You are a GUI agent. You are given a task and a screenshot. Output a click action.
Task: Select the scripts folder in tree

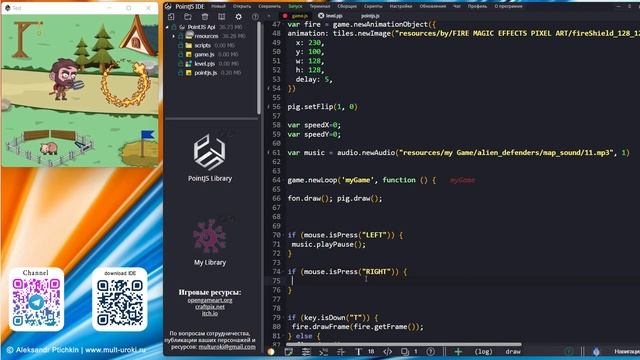tap(202, 45)
